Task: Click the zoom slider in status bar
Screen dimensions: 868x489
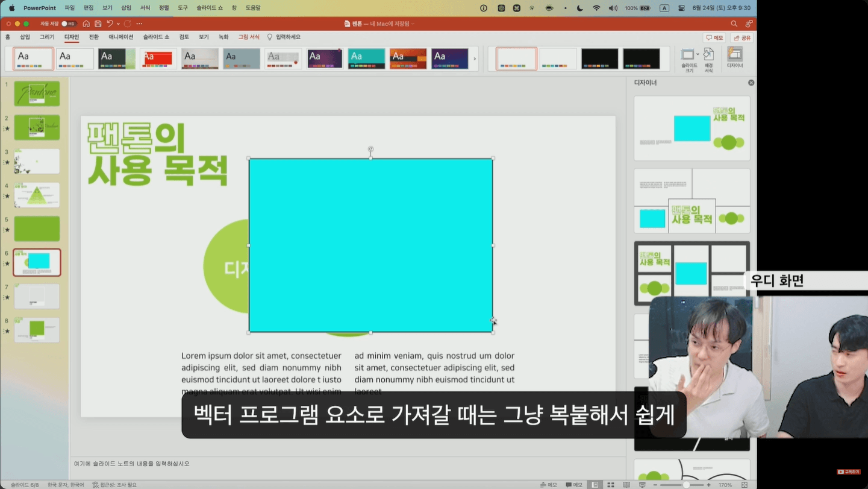Action: click(x=682, y=485)
